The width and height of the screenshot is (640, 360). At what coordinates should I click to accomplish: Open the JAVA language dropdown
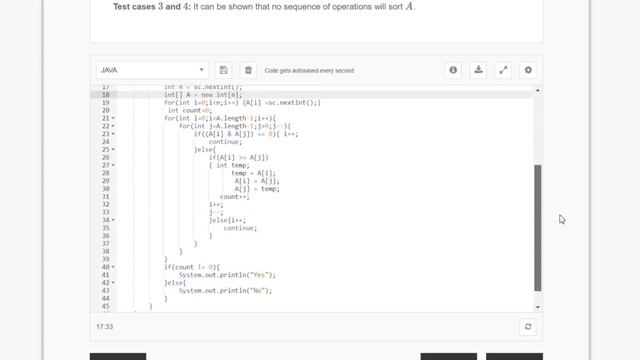(x=152, y=70)
